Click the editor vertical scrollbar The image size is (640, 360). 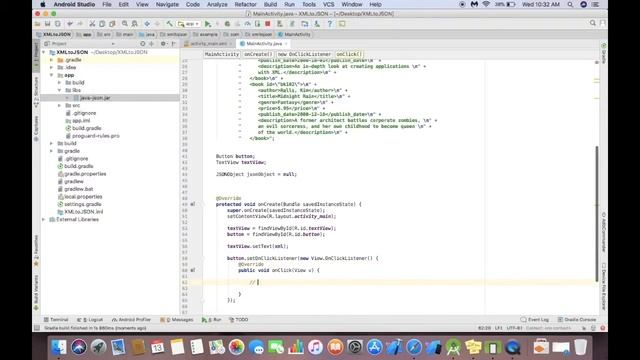click(x=596, y=213)
